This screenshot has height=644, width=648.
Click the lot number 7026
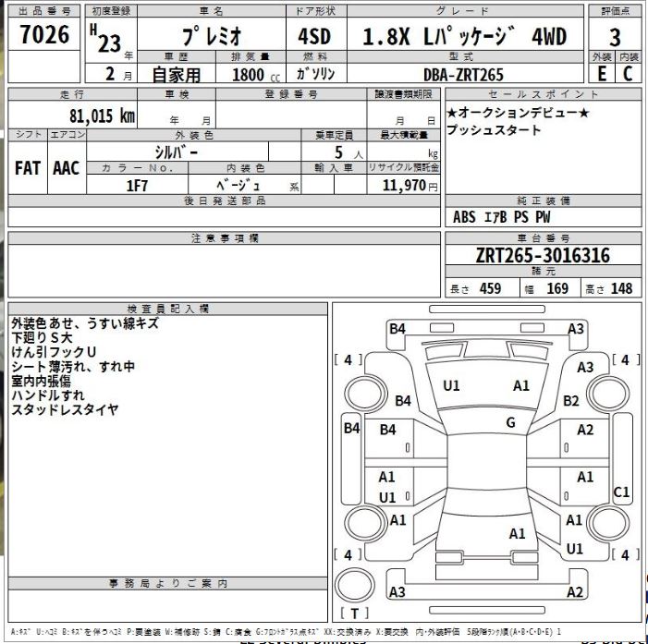click(x=44, y=34)
